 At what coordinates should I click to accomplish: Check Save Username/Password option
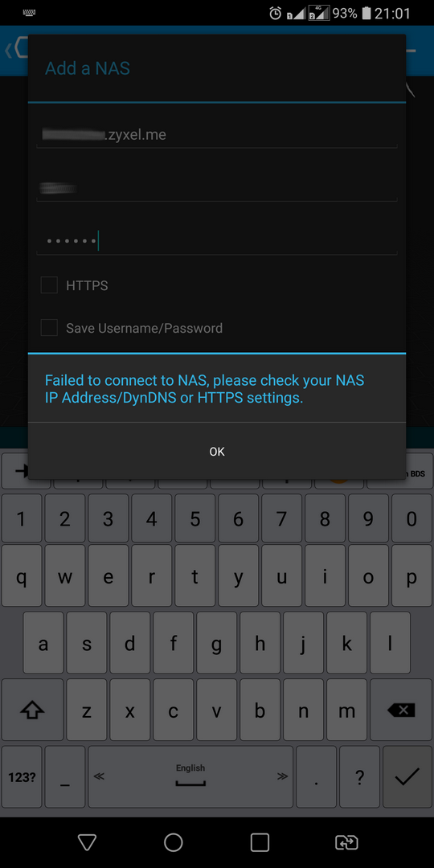(49, 328)
